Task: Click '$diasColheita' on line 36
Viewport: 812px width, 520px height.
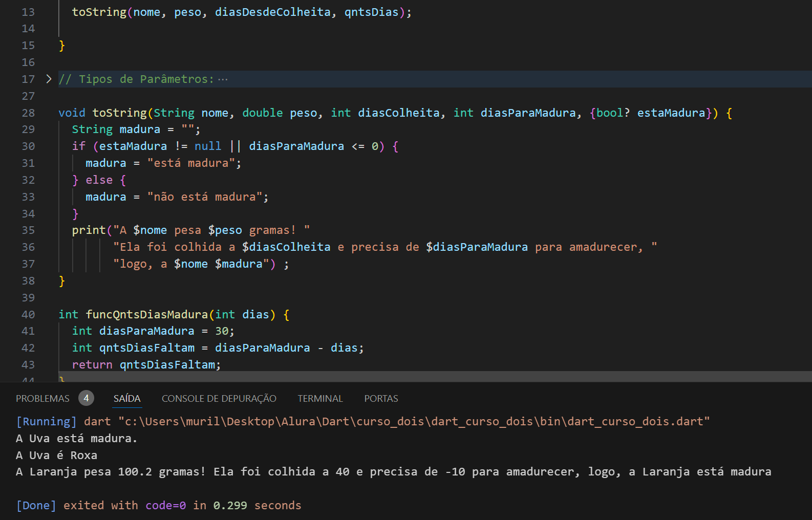Action: click(286, 247)
